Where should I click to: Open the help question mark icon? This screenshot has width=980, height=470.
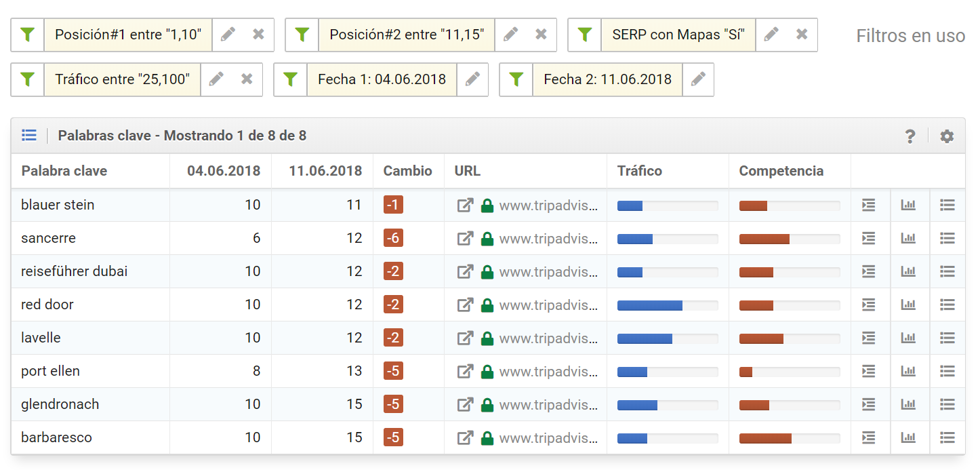click(x=910, y=136)
